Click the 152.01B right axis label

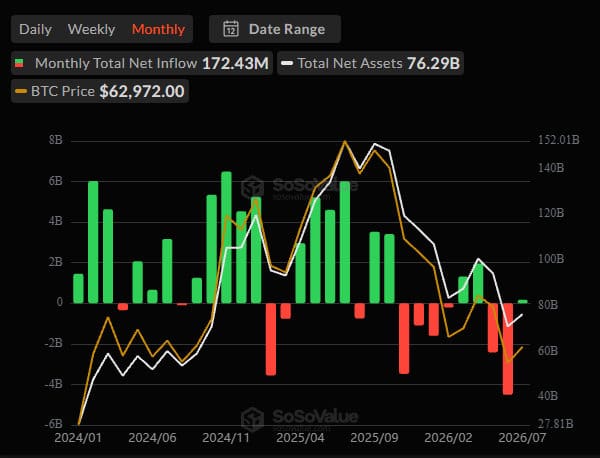559,140
